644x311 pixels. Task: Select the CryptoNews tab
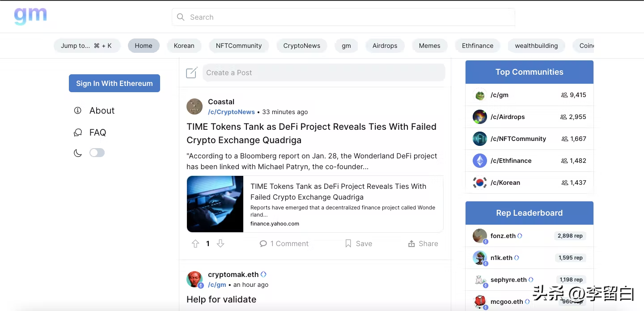tap(302, 46)
